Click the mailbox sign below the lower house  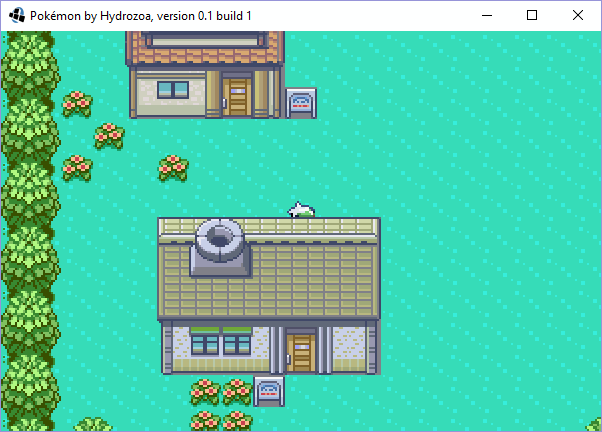tap(269, 391)
